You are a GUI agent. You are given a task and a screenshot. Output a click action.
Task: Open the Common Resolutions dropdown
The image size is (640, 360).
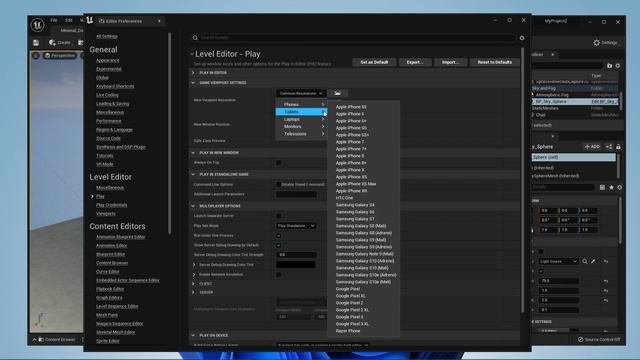(x=301, y=93)
